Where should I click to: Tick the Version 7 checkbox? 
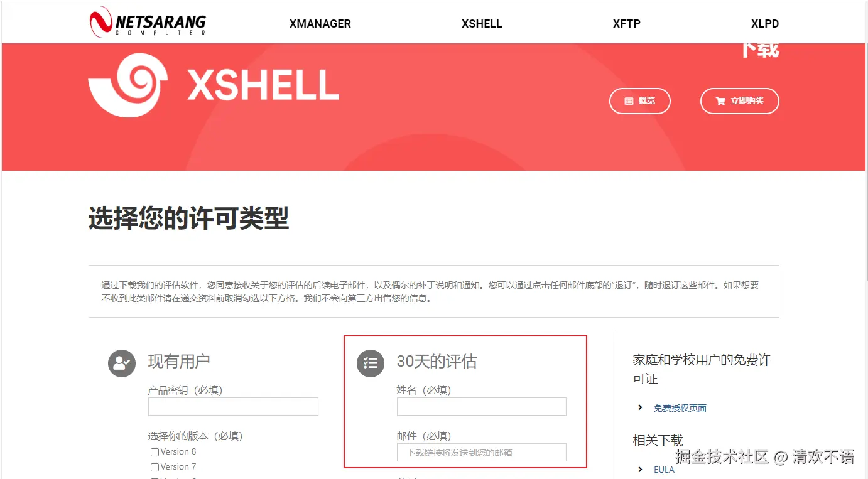pos(155,467)
